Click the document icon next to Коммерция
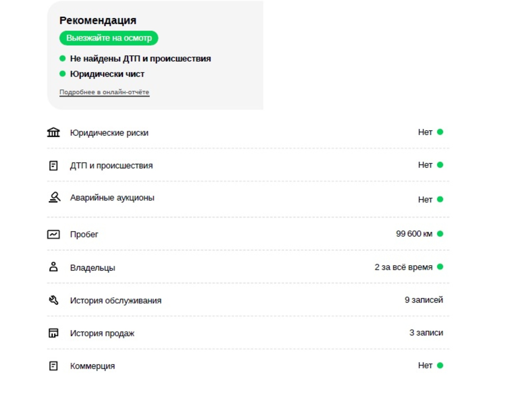Screen dimensions: 532x399 (x=53, y=366)
